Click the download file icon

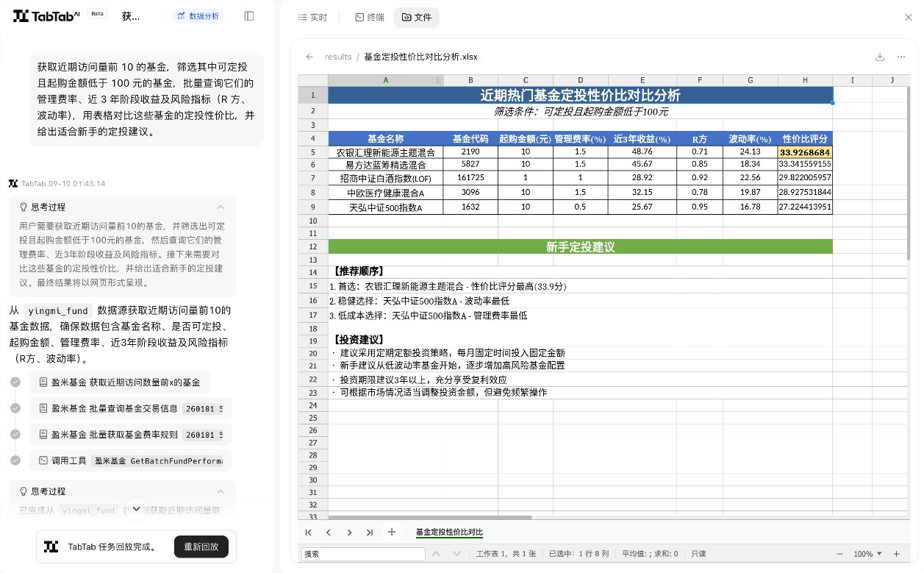(880, 56)
